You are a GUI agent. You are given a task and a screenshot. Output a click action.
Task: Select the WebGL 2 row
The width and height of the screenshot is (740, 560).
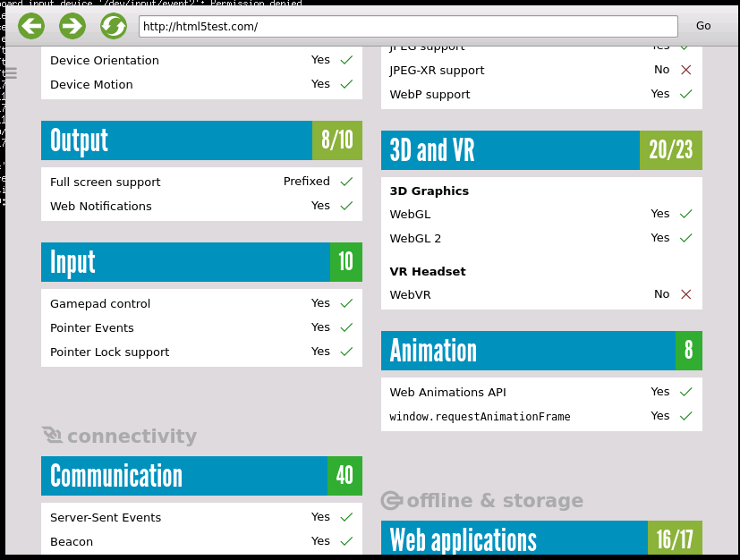pyautogui.click(x=541, y=238)
